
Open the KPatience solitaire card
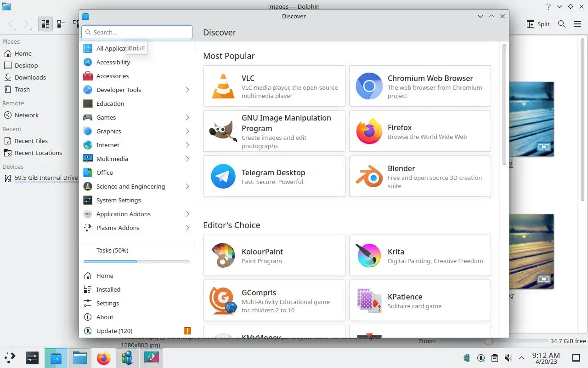click(x=420, y=300)
